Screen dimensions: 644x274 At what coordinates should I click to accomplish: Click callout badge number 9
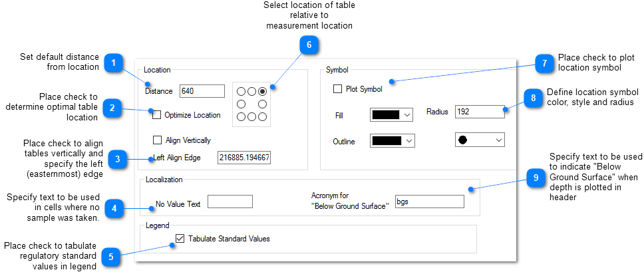[x=536, y=178]
